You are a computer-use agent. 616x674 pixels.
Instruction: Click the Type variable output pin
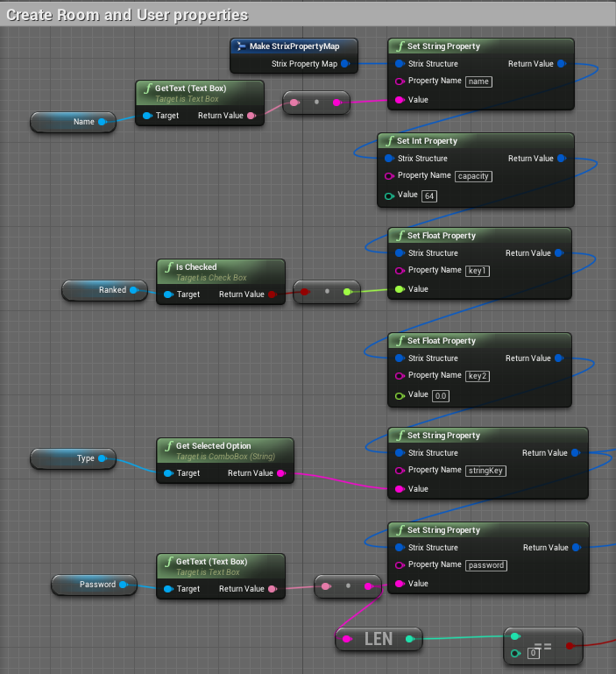click(x=103, y=458)
